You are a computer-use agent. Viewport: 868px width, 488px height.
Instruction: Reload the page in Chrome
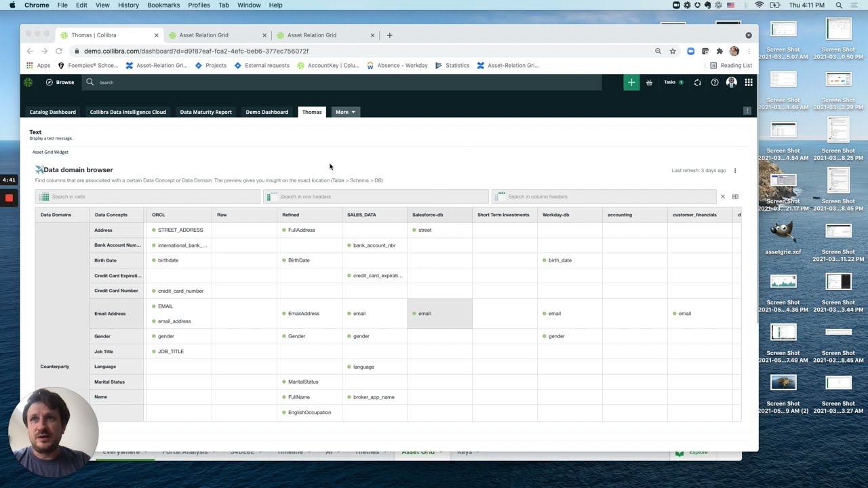[59, 51]
